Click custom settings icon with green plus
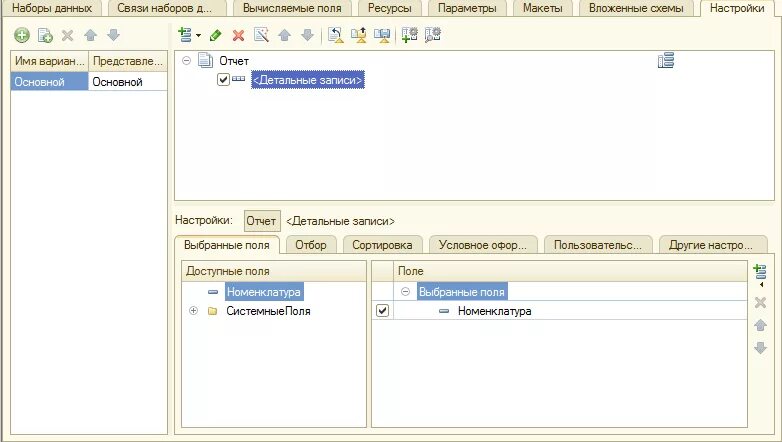782x442 pixels. click(x=409, y=34)
